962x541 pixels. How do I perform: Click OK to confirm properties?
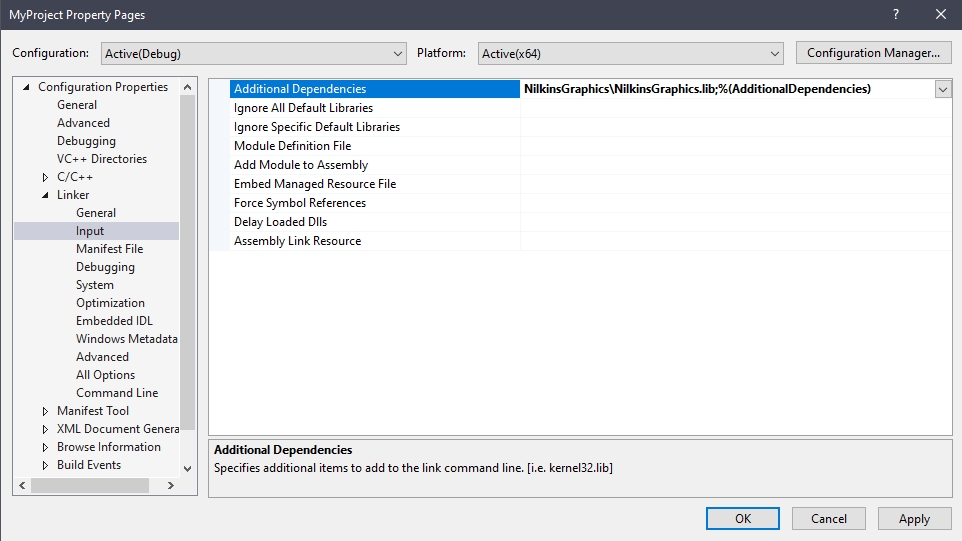[x=742, y=518]
